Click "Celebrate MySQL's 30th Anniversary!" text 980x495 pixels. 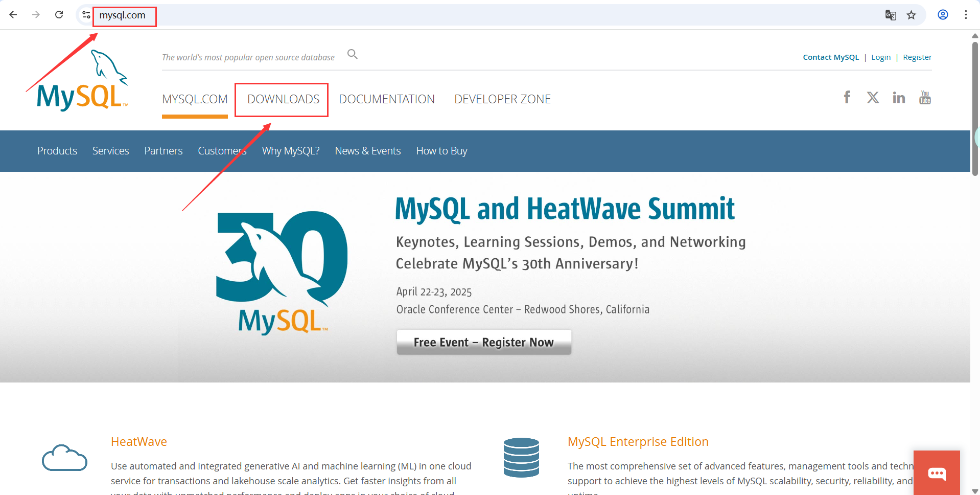pos(517,263)
